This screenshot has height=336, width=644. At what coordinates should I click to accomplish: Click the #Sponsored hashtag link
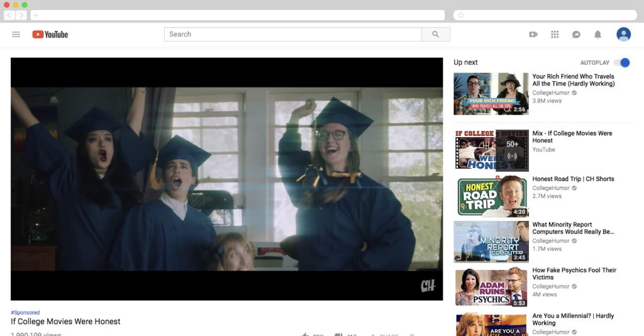[x=25, y=313]
